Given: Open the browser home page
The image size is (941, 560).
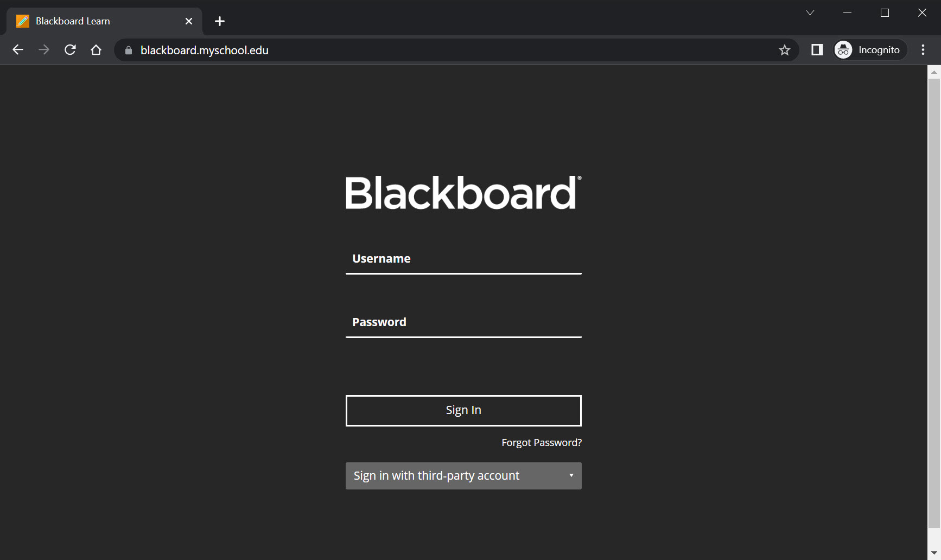Looking at the screenshot, I should (96, 49).
